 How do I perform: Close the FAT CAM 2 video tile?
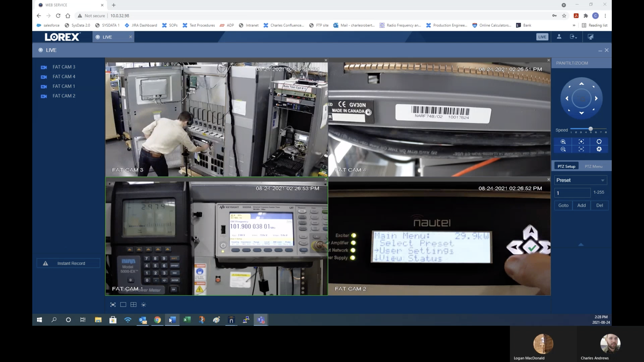549,179
